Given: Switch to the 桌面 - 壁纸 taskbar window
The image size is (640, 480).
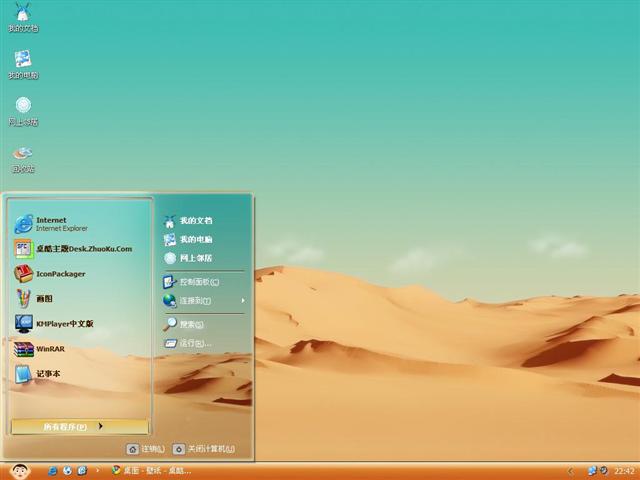Looking at the screenshot, I should [x=152, y=470].
